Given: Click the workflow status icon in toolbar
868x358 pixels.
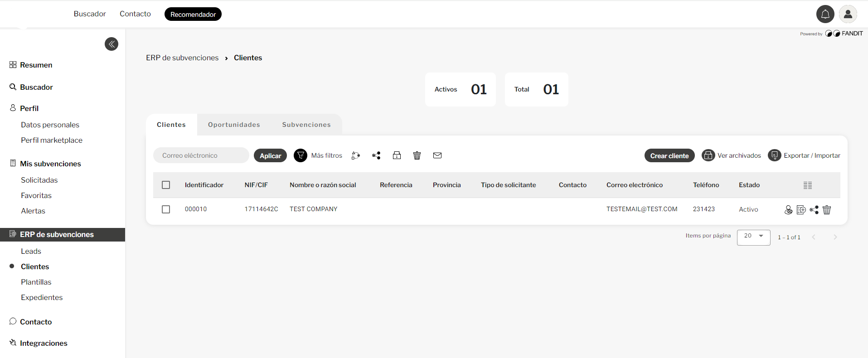Looking at the screenshot, I should (x=356, y=155).
